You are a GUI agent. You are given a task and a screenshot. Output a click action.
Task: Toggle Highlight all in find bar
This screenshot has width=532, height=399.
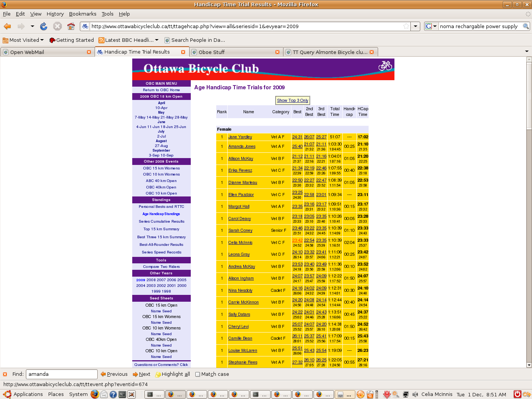pyautogui.click(x=173, y=374)
